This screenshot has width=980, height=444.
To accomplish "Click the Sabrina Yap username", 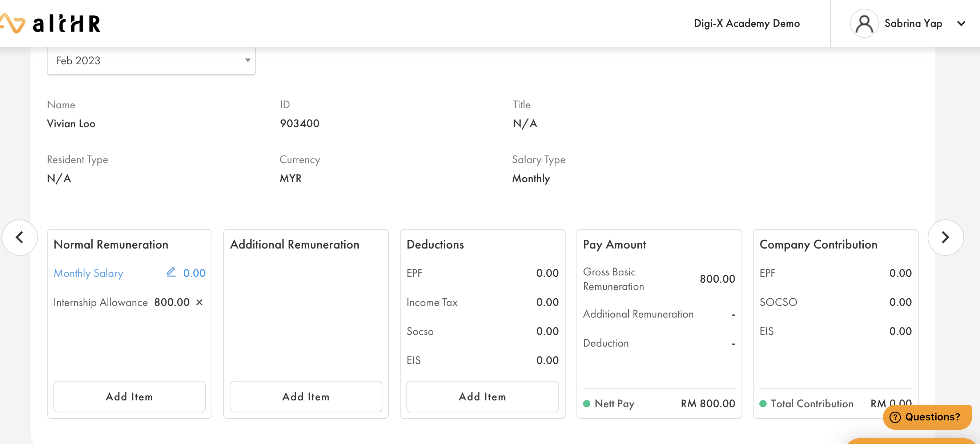I will 913,24.
